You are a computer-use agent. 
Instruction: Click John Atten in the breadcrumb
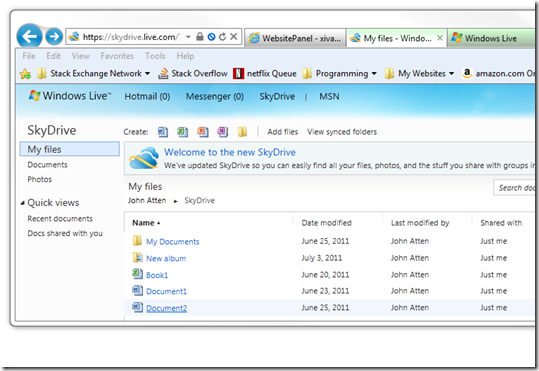147,200
